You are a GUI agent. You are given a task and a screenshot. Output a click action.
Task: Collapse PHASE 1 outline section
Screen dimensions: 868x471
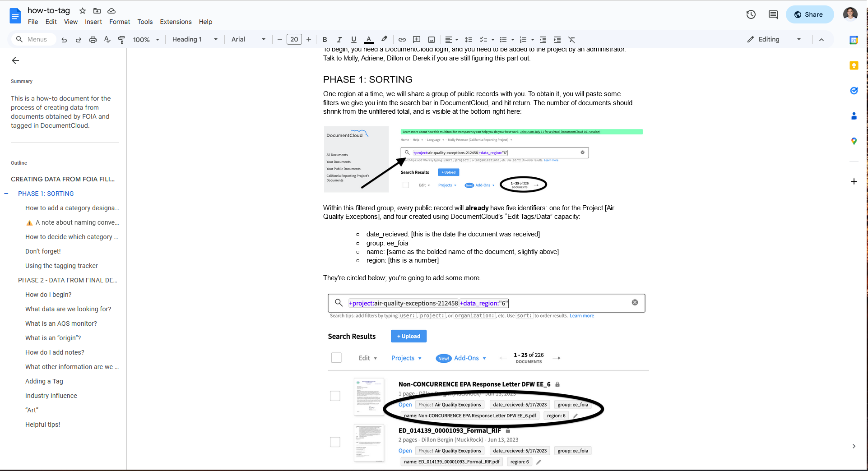[x=6, y=194]
